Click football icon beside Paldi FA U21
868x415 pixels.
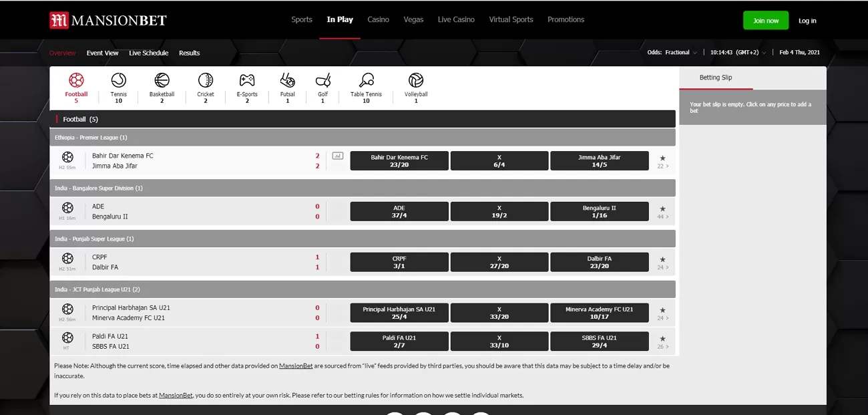click(x=67, y=337)
